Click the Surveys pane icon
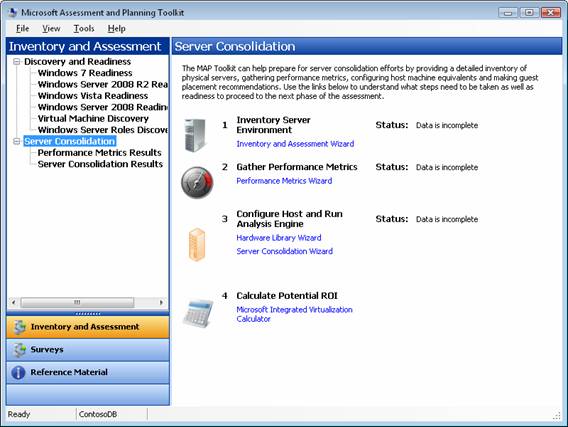The image size is (568, 427). pos(19,350)
